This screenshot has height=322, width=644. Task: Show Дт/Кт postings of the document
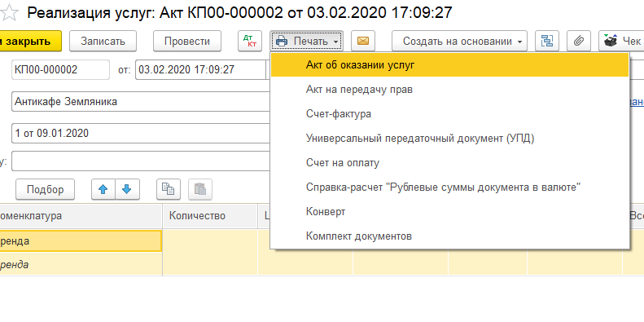250,41
